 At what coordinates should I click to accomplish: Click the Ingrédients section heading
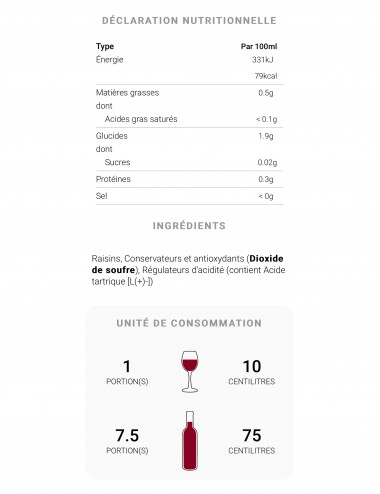189,226
